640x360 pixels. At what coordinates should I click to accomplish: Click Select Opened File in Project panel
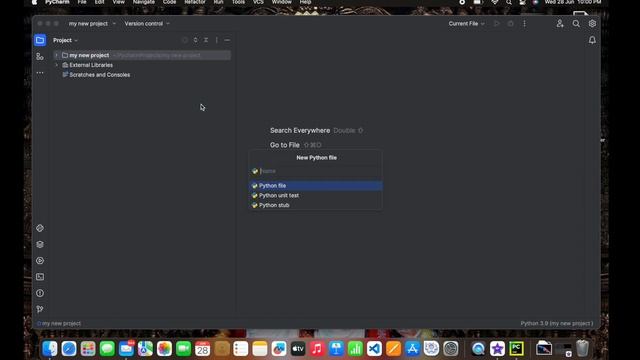pyautogui.click(x=185, y=40)
